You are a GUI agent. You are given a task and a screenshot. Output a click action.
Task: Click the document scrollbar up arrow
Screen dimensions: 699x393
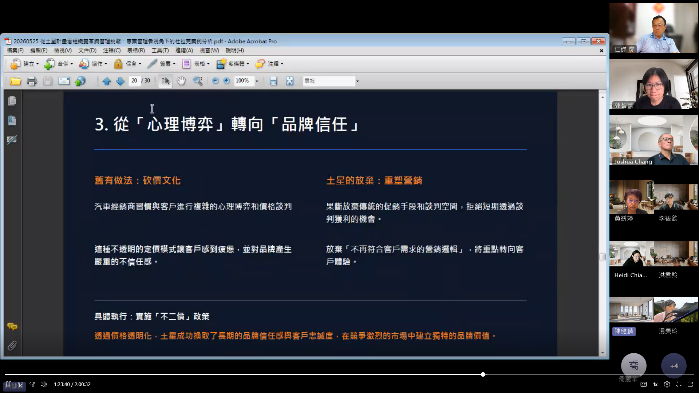pyautogui.click(x=602, y=96)
